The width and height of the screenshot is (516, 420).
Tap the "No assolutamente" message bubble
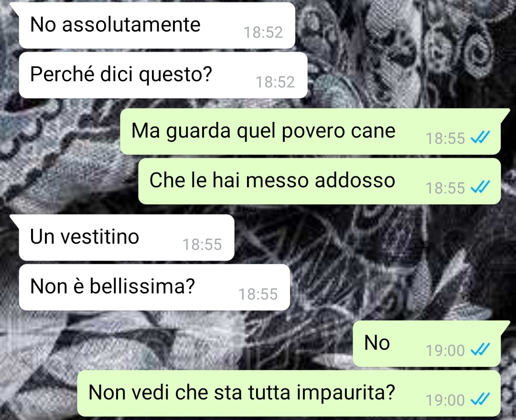pyautogui.click(x=157, y=25)
